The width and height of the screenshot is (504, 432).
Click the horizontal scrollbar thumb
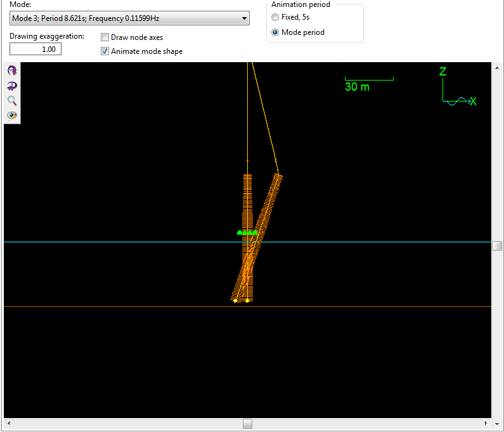pos(247,423)
